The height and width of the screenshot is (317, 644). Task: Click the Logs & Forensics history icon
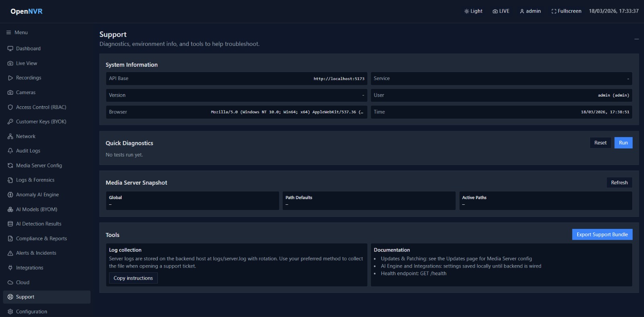[10, 180]
